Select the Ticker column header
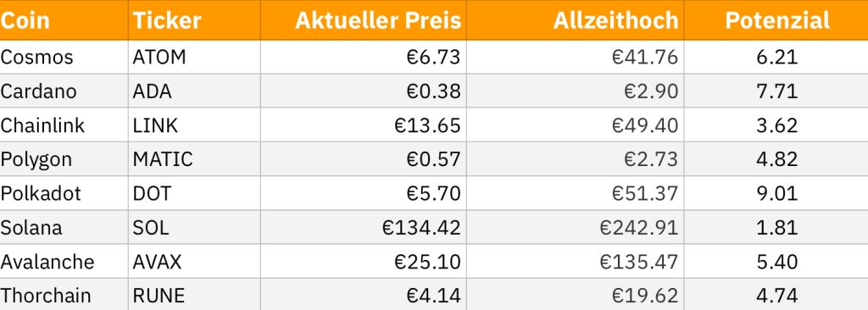This screenshot has width=868, height=310. click(194, 20)
